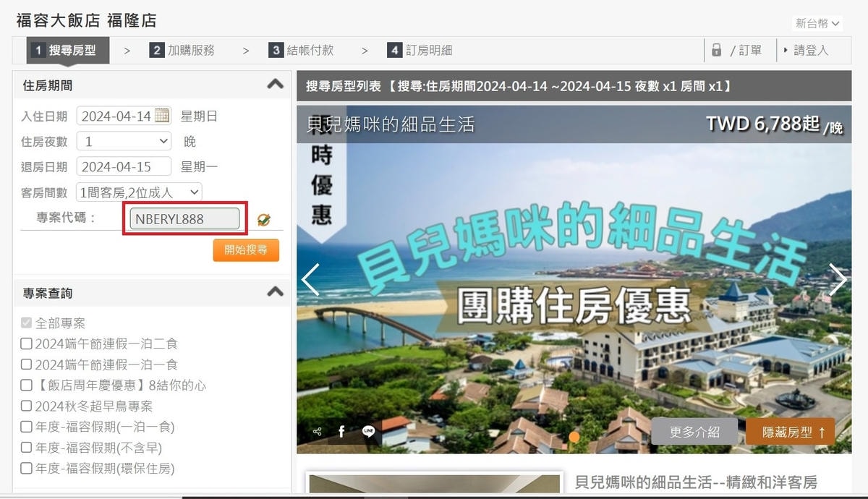Screen dimensions: 868x499
Task: Click the promo code apply icon
Action: point(264,220)
